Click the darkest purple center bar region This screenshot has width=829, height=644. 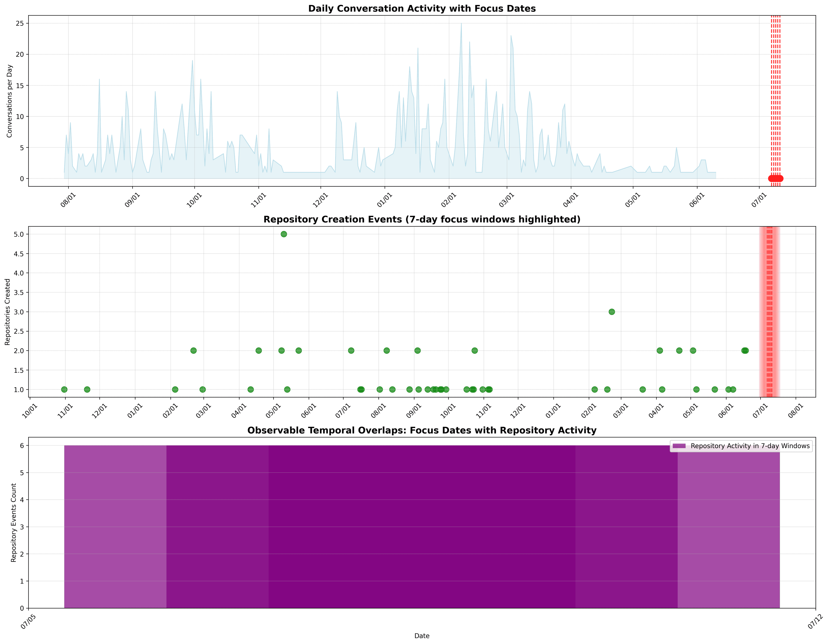tap(422, 527)
